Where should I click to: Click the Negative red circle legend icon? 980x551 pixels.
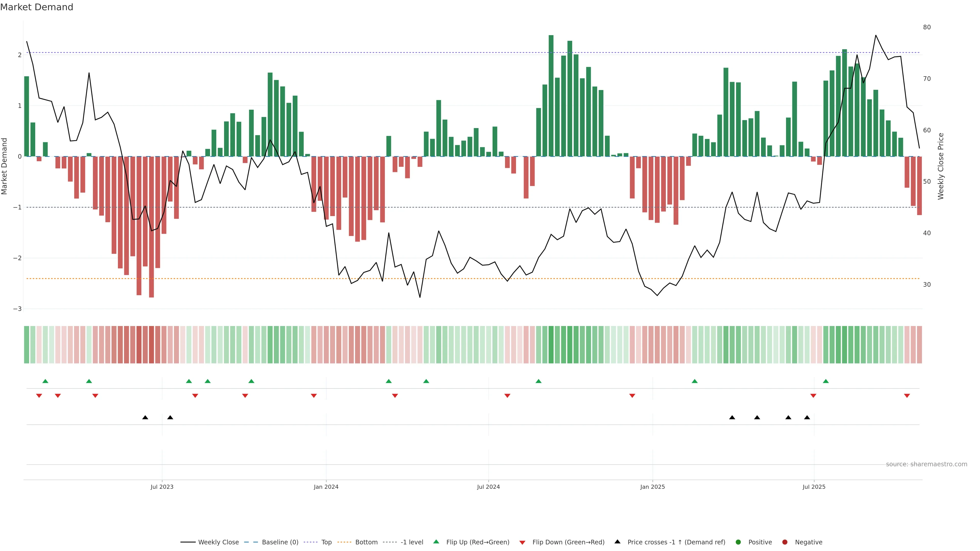point(785,542)
